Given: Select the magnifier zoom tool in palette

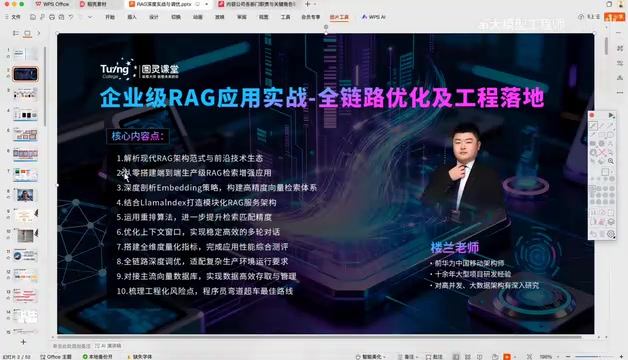Looking at the screenshot, I should point(611,161).
